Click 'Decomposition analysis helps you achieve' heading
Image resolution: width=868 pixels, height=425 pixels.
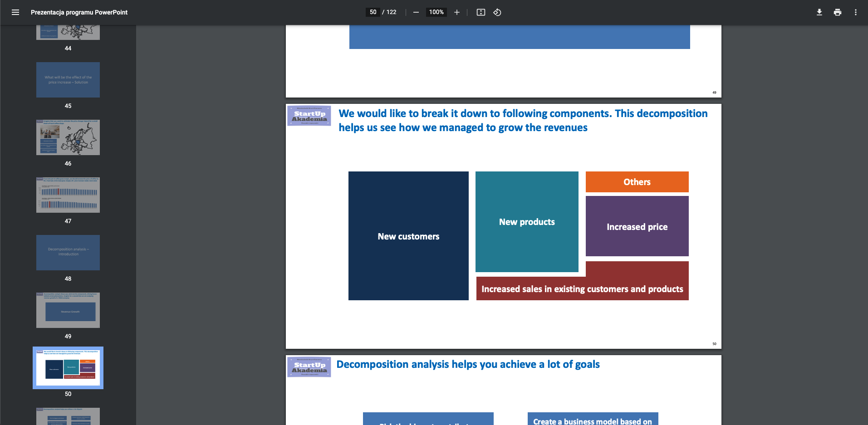coord(468,364)
